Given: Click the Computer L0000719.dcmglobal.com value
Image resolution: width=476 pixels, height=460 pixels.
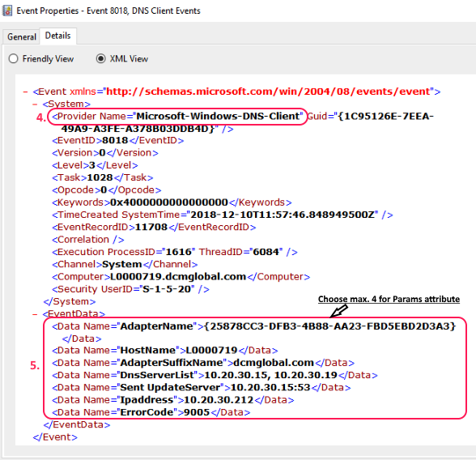Looking at the screenshot, I should pos(178,277).
